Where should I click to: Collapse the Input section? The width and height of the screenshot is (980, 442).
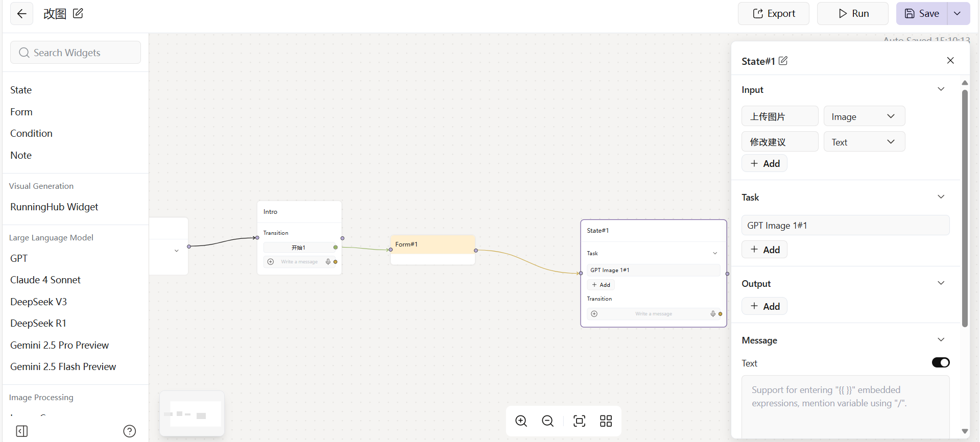click(x=941, y=89)
